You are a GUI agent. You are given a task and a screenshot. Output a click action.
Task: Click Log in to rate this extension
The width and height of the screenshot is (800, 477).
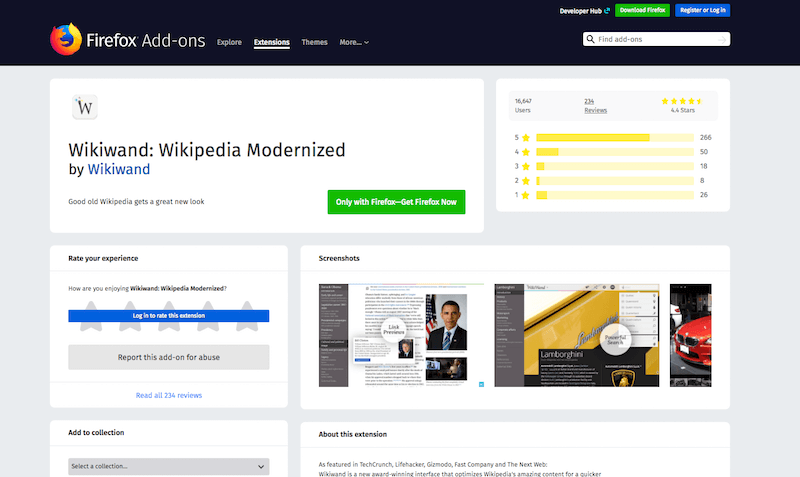click(169, 316)
